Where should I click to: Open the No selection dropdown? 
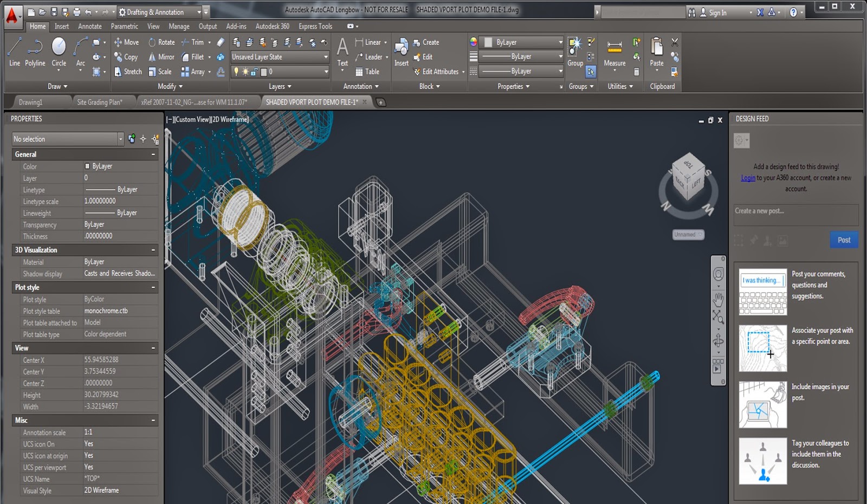pyautogui.click(x=68, y=139)
